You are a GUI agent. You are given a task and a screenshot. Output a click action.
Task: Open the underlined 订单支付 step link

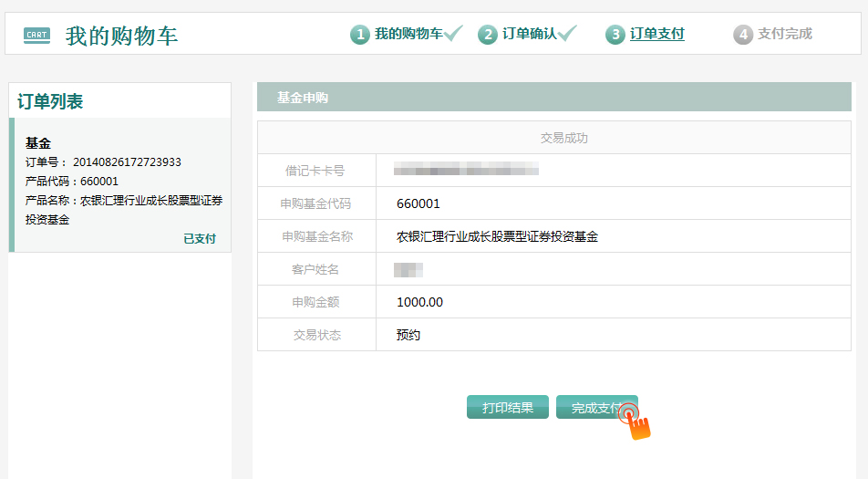tap(657, 34)
